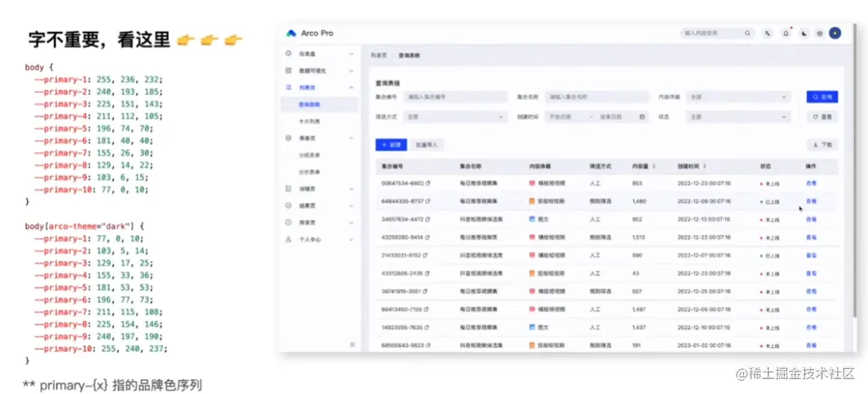The image size is (868, 394).
Task: Click content count value 1,513
Action: 638,237
